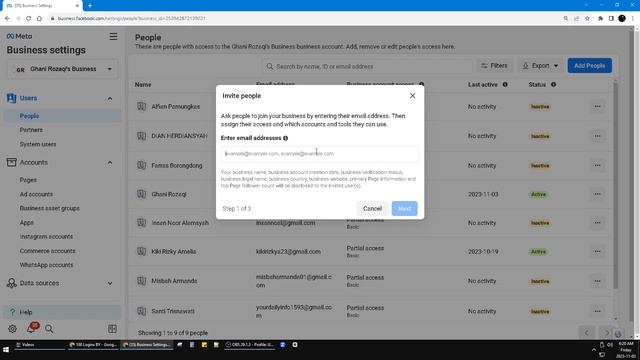
Task: Click the people table vertical scrollbar
Action: [616, 186]
